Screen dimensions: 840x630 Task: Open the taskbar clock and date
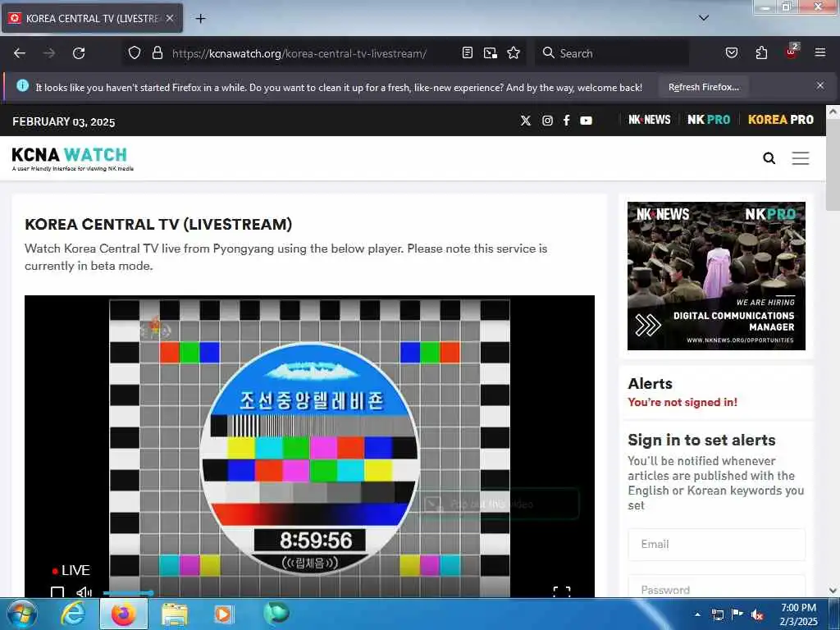[798, 614]
